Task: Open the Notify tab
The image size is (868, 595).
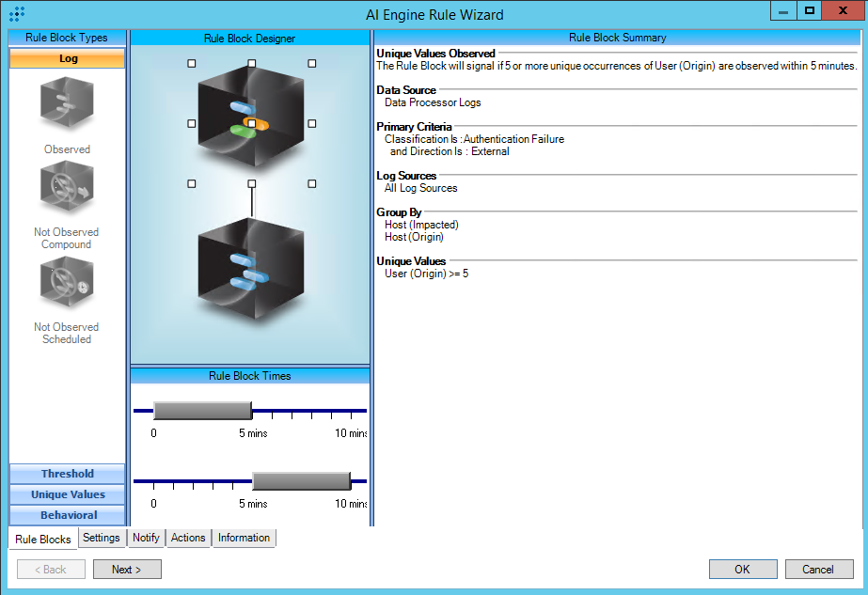Action: (146, 538)
